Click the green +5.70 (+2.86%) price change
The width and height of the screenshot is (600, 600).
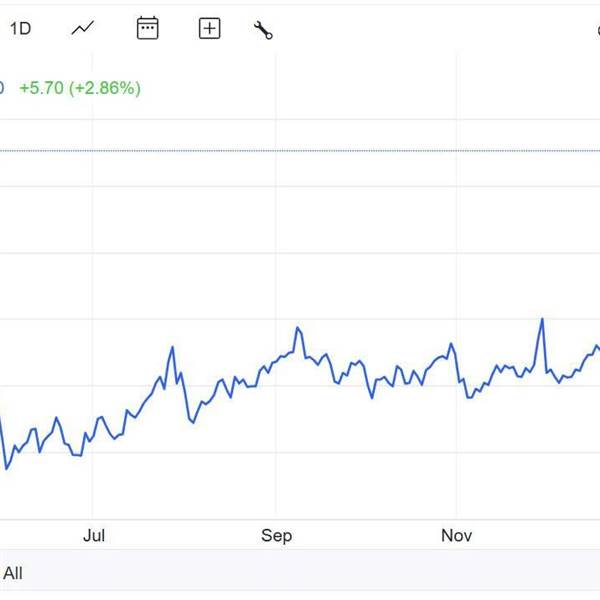(80, 88)
